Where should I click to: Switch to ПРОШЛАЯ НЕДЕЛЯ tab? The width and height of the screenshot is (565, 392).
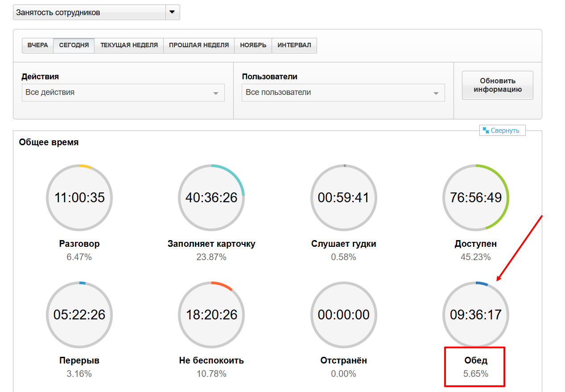point(198,45)
